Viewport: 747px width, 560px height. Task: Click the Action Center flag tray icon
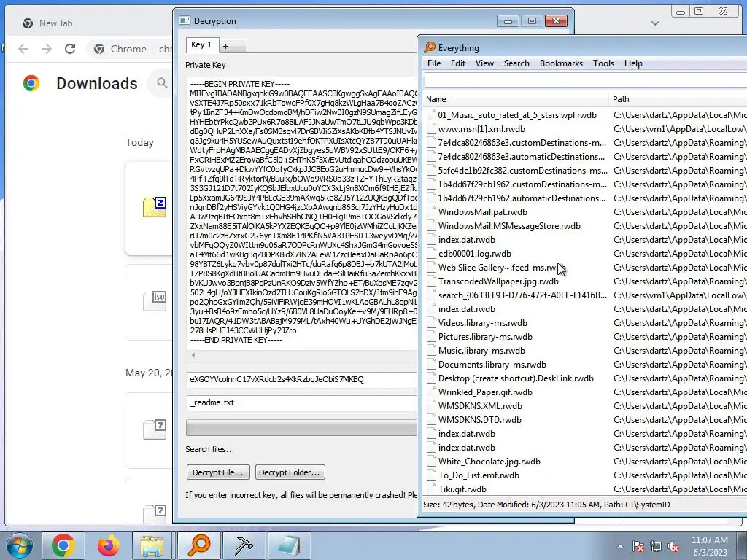(x=638, y=546)
